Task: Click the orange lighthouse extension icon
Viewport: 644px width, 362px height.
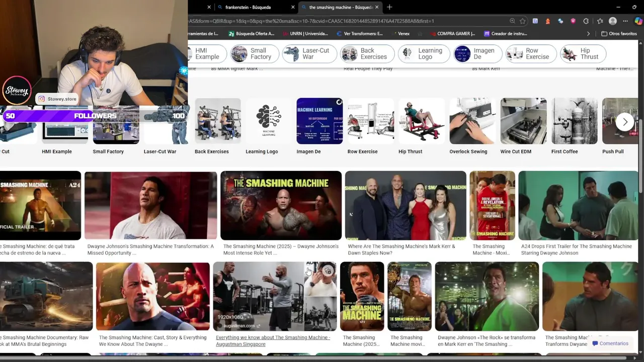Action: point(548,21)
